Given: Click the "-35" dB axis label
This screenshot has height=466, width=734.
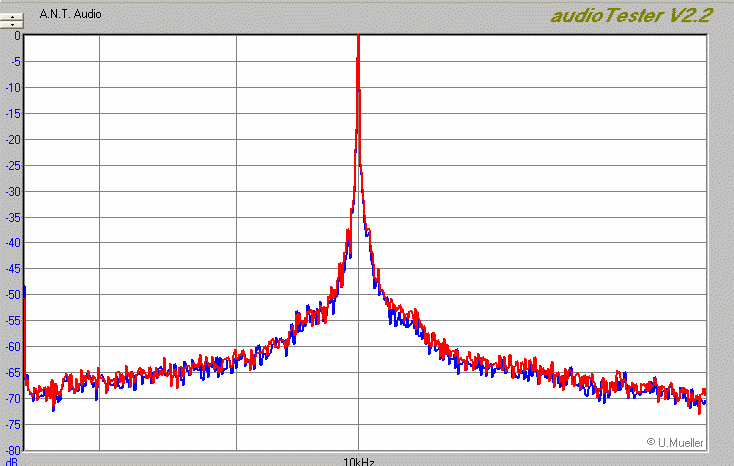Looking at the screenshot, I should pyautogui.click(x=13, y=217).
